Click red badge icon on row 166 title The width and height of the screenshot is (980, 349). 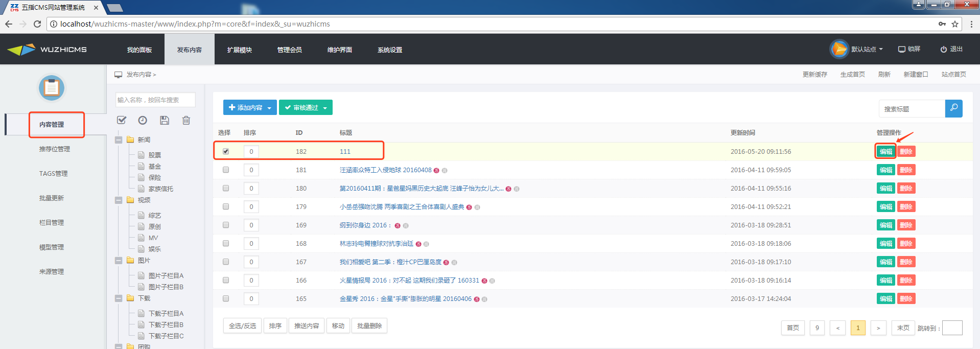click(x=484, y=281)
